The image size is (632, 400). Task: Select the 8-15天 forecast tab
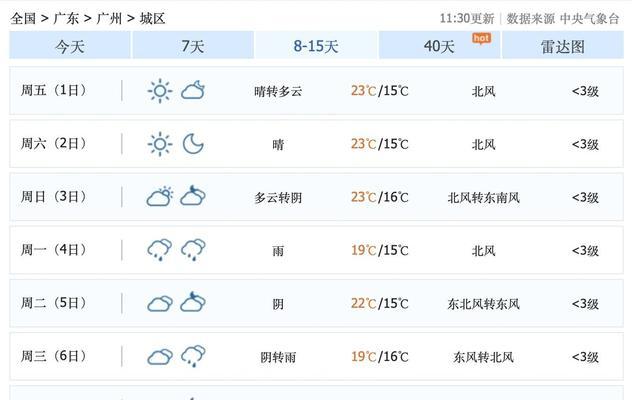click(x=316, y=45)
